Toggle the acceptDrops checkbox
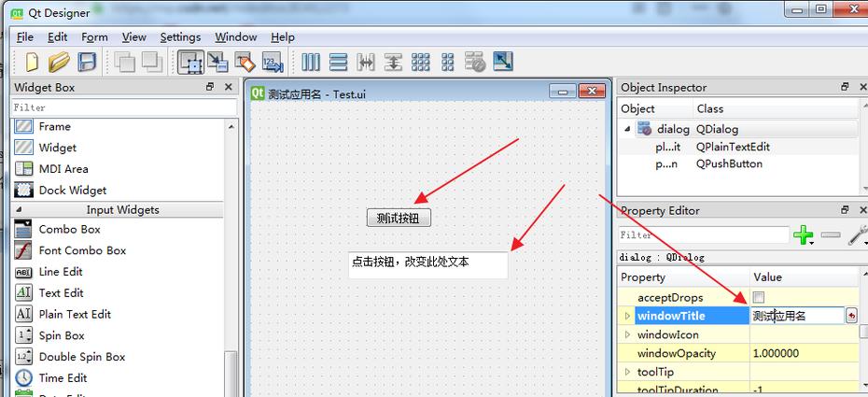Image resolution: width=868 pixels, height=397 pixels. pyautogui.click(x=759, y=297)
